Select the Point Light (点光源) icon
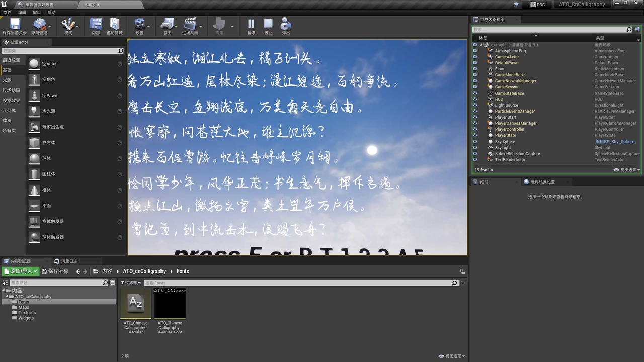644x362 pixels. 34,111
